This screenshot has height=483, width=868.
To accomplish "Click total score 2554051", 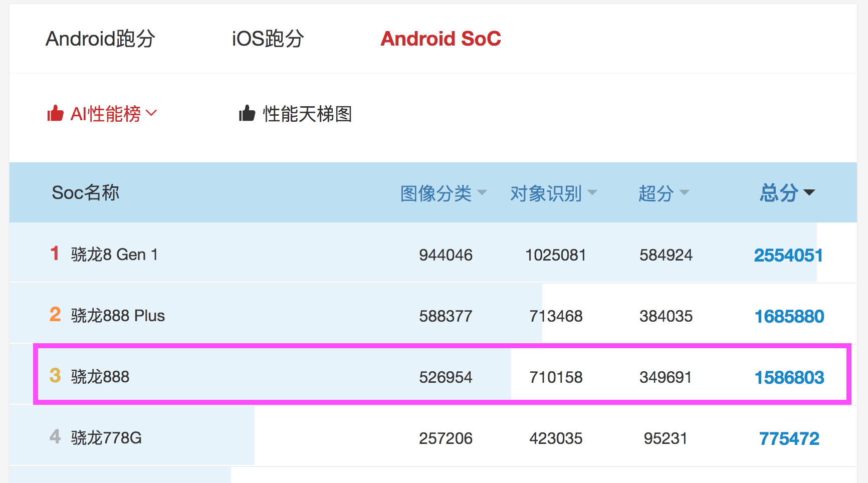I will 788,255.
